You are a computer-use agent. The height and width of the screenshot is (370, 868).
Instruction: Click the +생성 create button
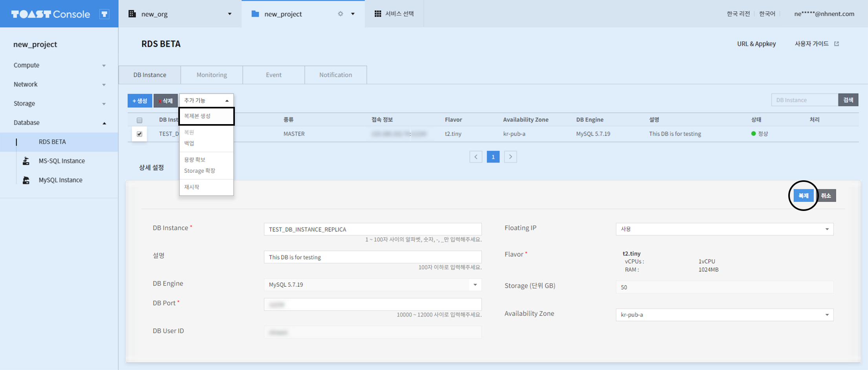coord(140,101)
